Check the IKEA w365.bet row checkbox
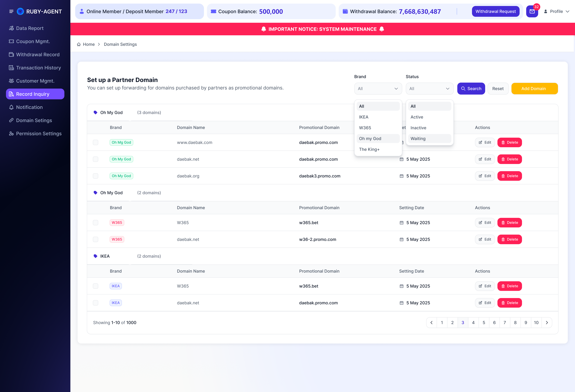575x392 pixels. click(x=96, y=286)
